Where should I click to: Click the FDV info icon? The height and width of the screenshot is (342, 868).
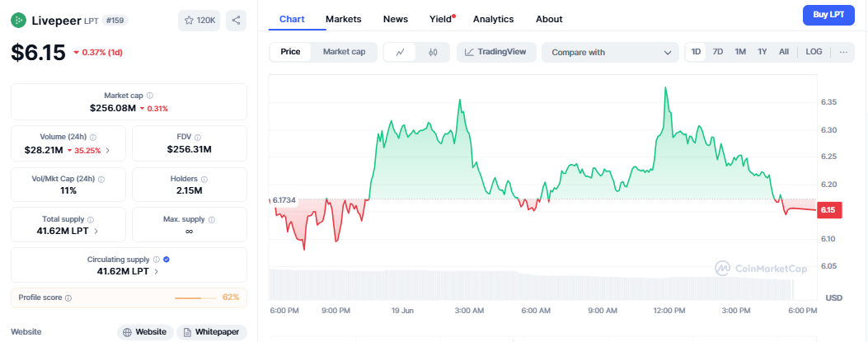[x=198, y=138]
